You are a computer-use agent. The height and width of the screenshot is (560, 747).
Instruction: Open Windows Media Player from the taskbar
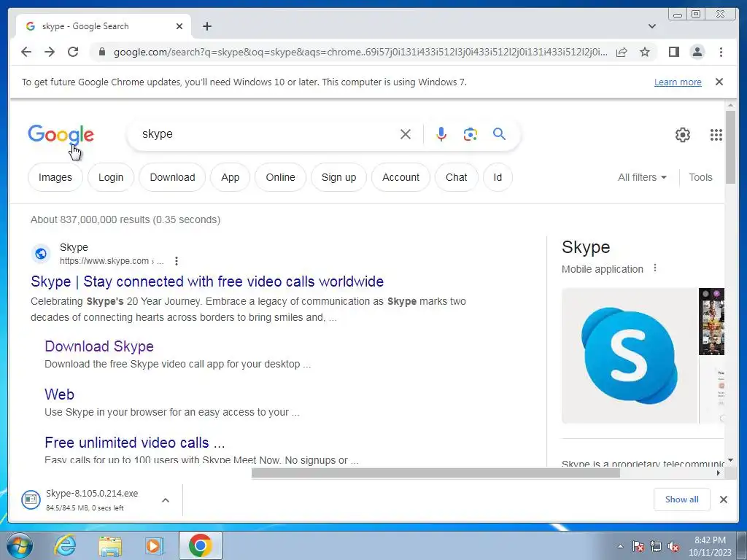click(x=155, y=545)
